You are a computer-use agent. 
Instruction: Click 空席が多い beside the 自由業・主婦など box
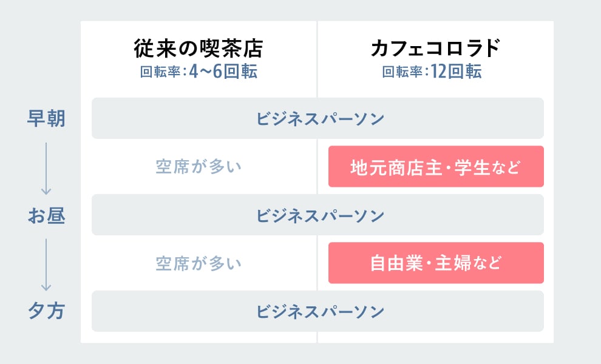point(199,264)
